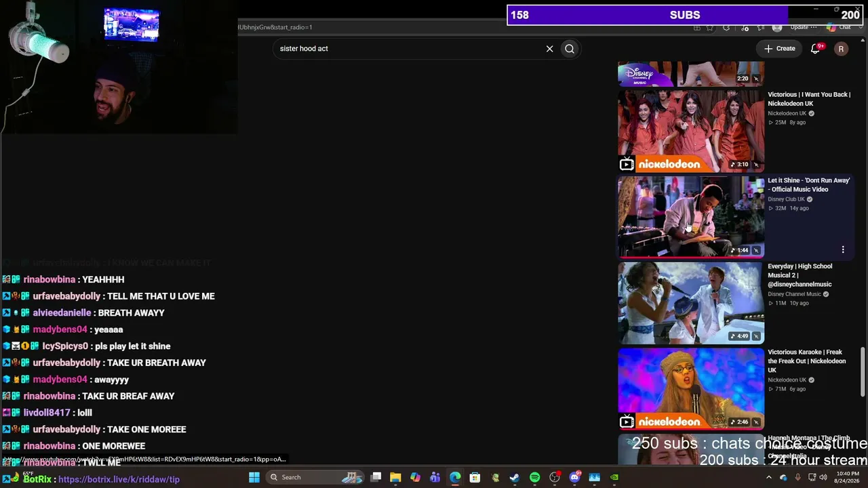Open the Copilot Chat button in Edge

pyautogui.click(x=840, y=27)
